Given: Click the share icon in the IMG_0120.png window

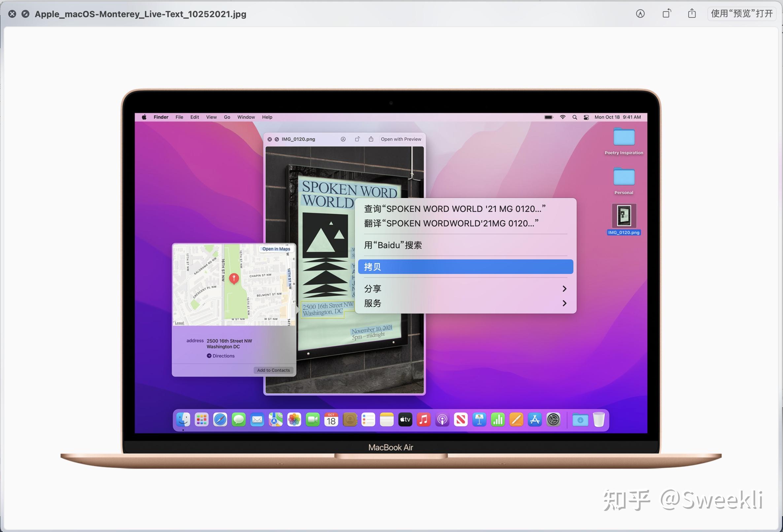Looking at the screenshot, I should point(371,139).
